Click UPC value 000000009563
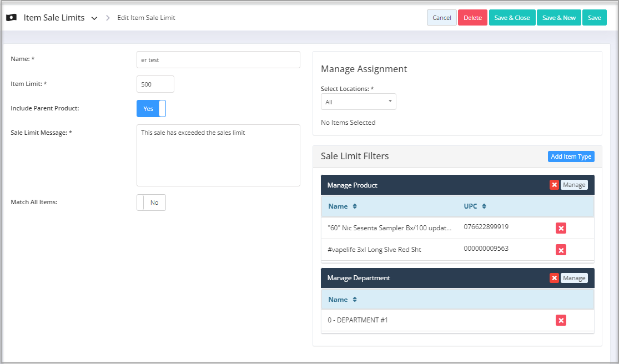 [x=486, y=249]
